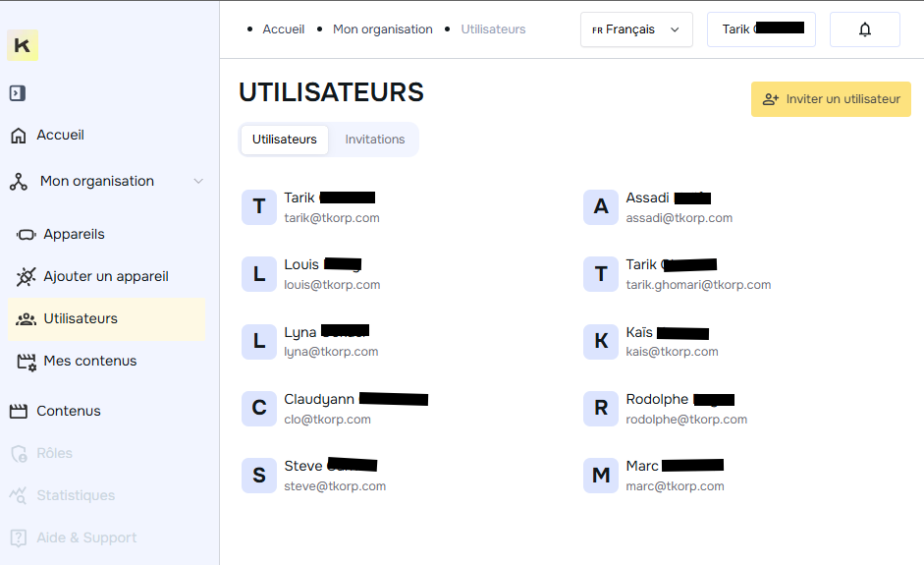Click the K logo icon
This screenshot has width=924, height=565.
23,45
